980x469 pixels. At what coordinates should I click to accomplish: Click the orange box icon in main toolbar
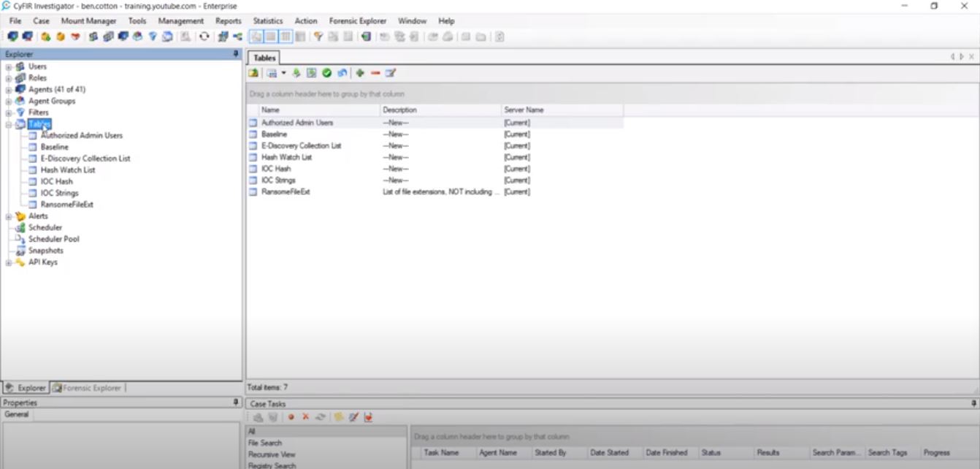tap(61, 37)
